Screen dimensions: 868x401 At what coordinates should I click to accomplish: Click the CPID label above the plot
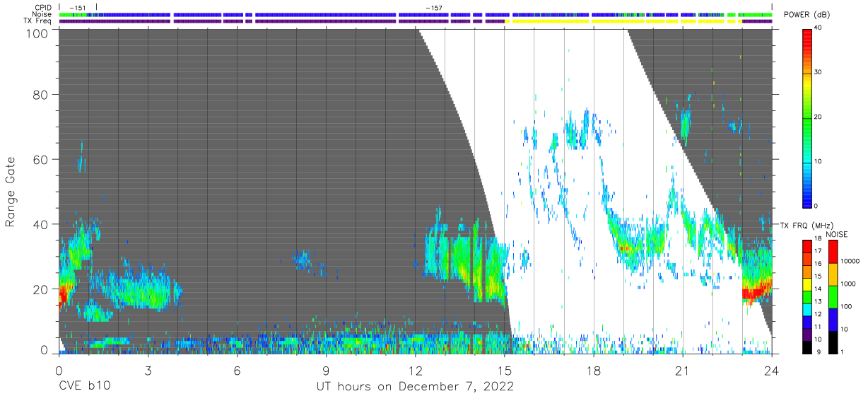pos(42,8)
